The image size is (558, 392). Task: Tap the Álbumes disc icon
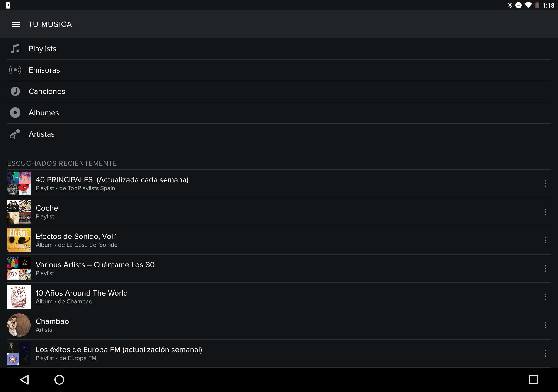click(15, 113)
